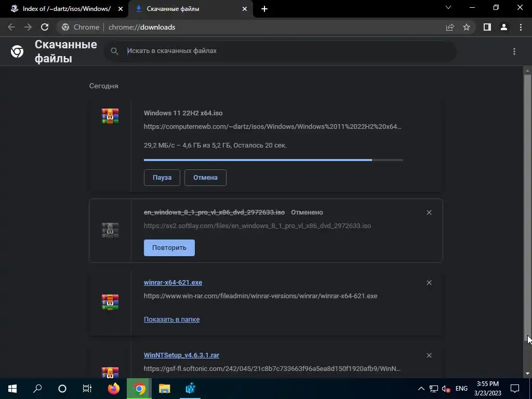Image resolution: width=532 pixels, height=399 pixels.
Task: Click Показать в папке link
Action: (x=171, y=320)
